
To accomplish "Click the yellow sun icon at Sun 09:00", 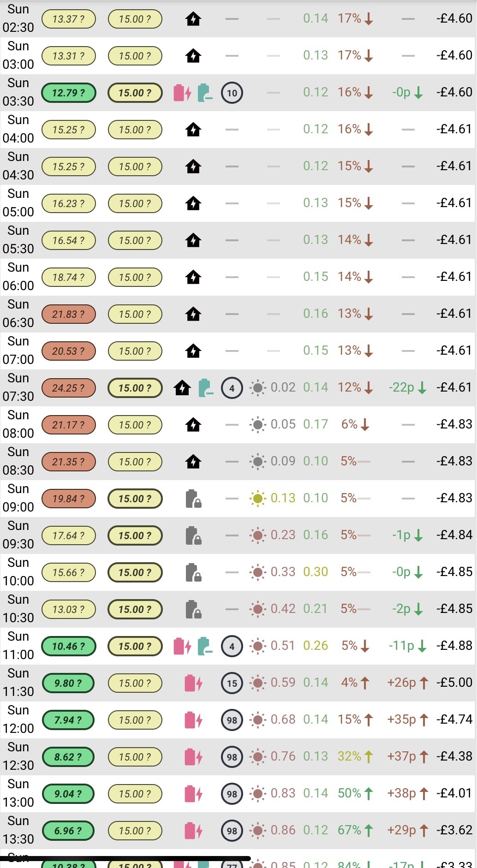I will click(x=258, y=499).
